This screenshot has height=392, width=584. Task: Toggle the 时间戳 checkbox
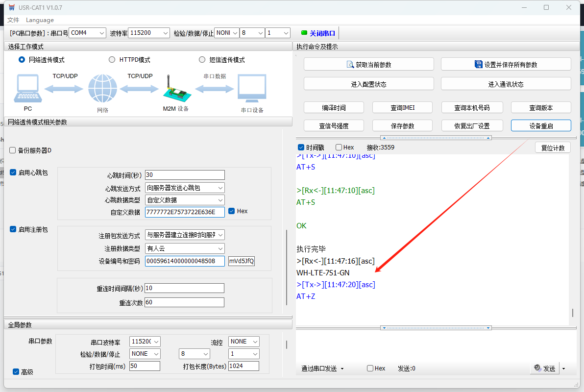coord(301,147)
